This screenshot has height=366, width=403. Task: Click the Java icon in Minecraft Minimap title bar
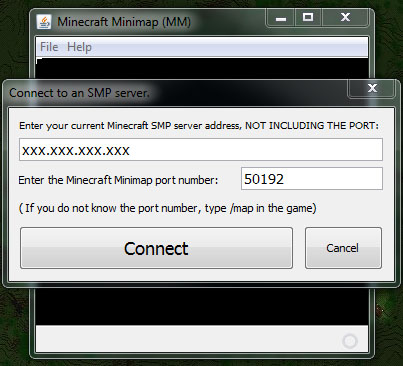pyautogui.click(x=44, y=22)
